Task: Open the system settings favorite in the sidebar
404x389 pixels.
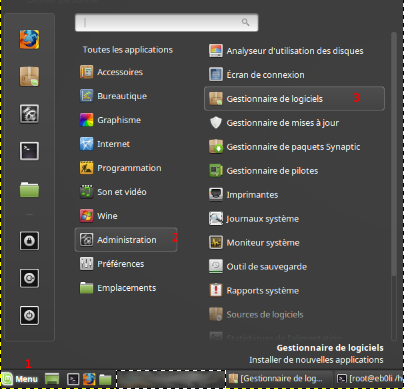Action: click(29, 114)
